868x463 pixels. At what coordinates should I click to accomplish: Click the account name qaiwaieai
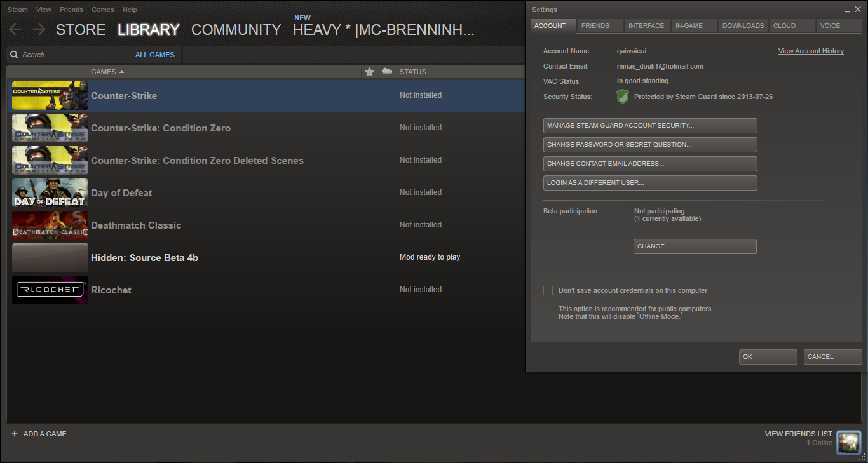[632, 51]
